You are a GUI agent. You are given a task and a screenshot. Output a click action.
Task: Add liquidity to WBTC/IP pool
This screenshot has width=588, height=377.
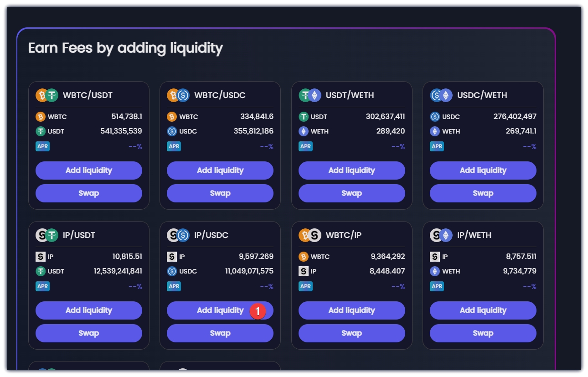click(x=351, y=310)
